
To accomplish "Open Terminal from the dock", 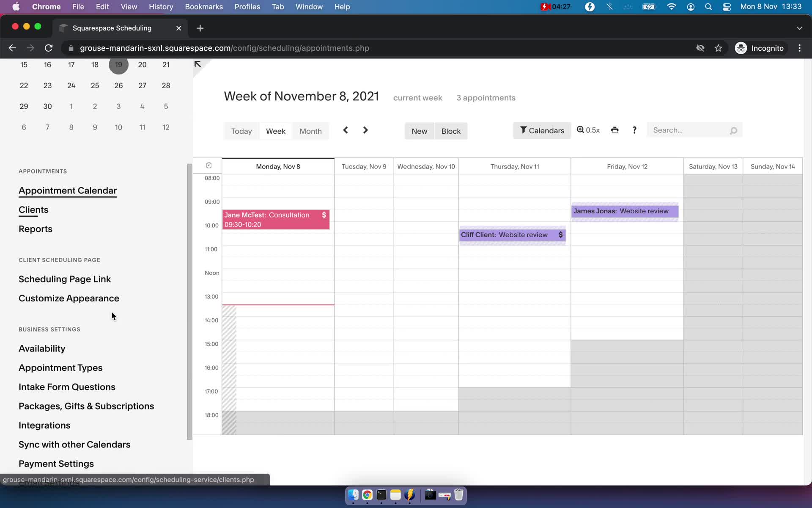I will 381,495.
